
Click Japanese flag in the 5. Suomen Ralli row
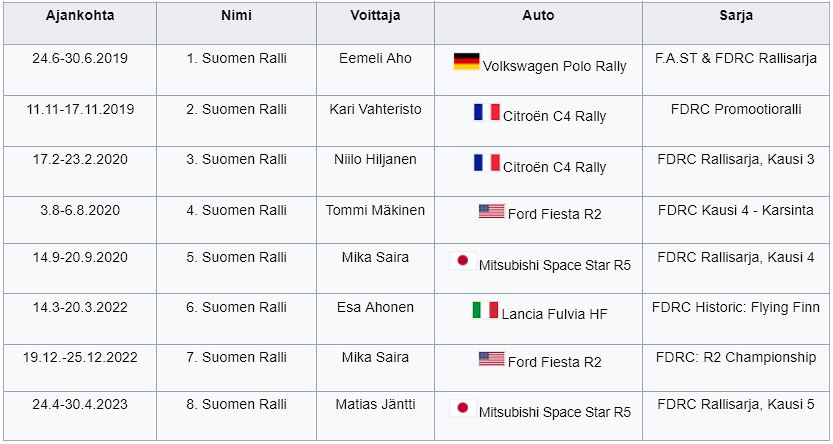click(x=462, y=261)
